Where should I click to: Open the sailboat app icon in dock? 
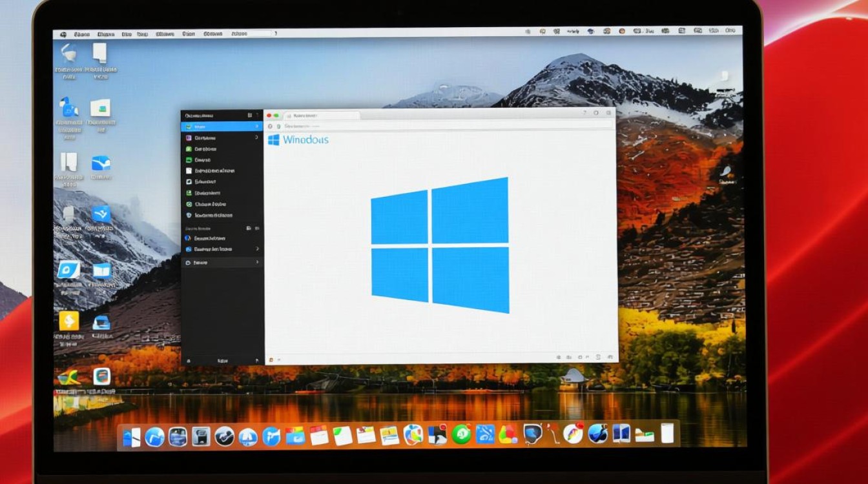click(x=248, y=437)
